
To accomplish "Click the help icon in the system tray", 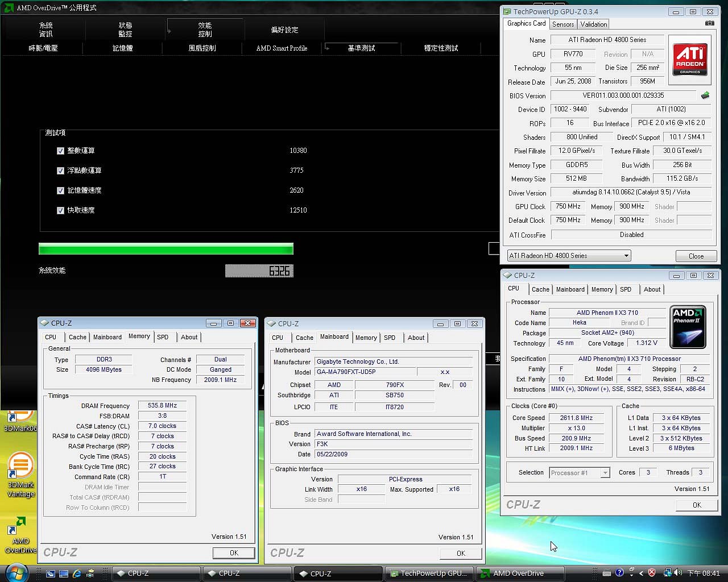I will point(619,573).
